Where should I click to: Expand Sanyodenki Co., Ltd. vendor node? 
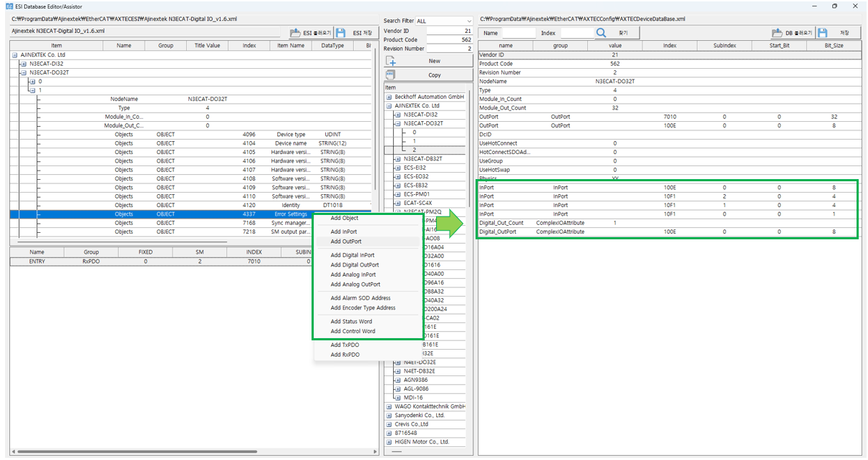click(x=389, y=415)
